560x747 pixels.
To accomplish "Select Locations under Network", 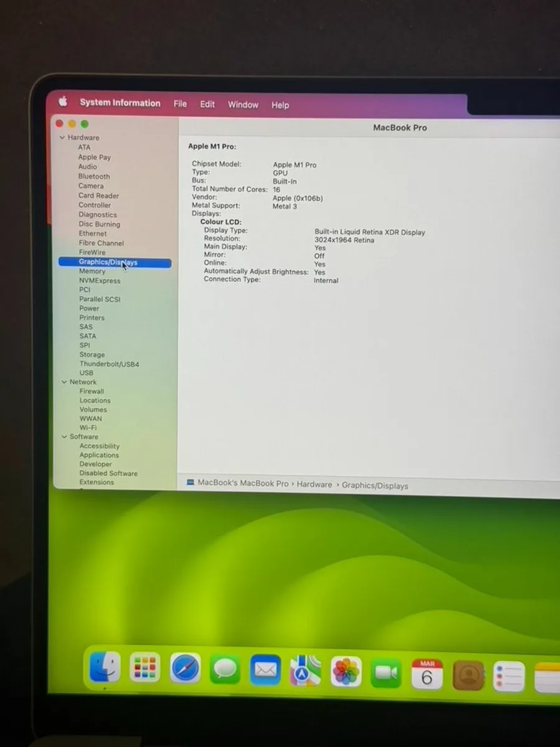I will pyautogui.click(x=95, y=400).
